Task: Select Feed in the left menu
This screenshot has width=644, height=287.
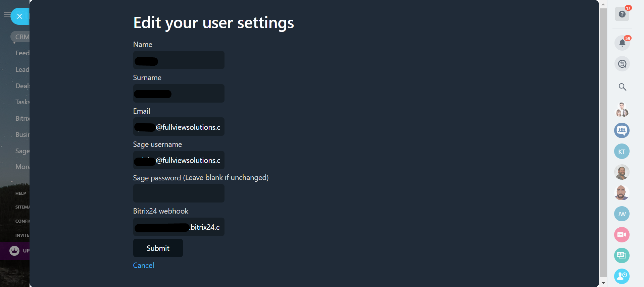Action: click(x=22, y=53)
